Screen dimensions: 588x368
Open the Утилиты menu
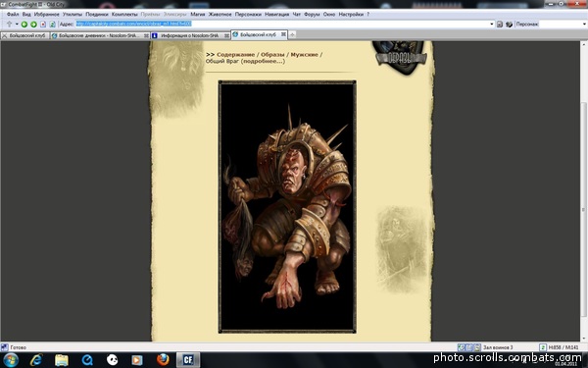(73, 15)
